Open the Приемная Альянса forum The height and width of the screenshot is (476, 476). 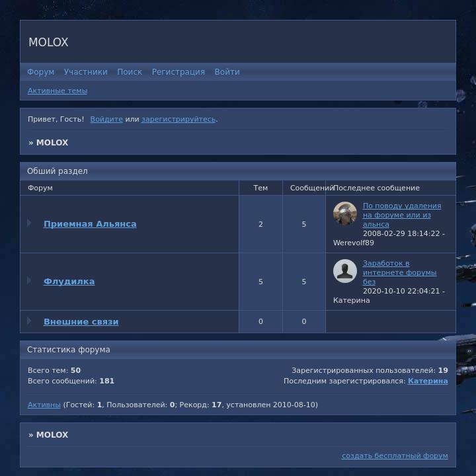90,223
